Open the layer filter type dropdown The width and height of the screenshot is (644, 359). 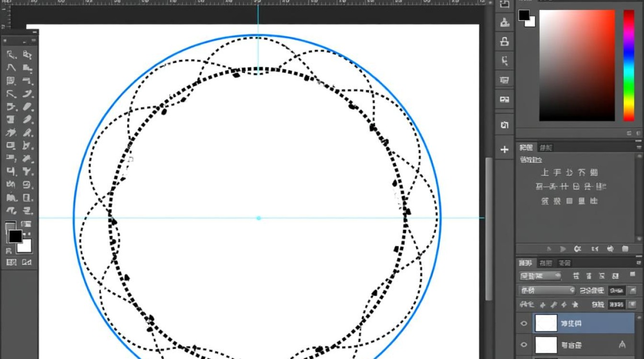[540, 276]
